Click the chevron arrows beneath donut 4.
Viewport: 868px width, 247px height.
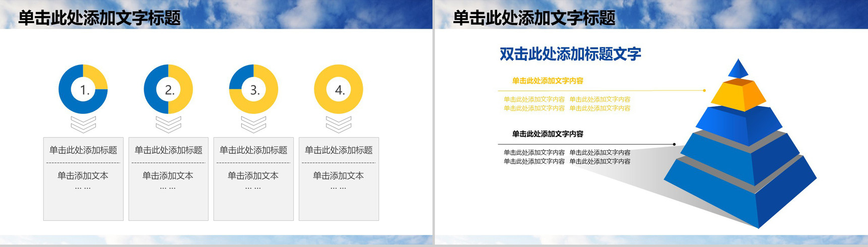tap(338, 124)
